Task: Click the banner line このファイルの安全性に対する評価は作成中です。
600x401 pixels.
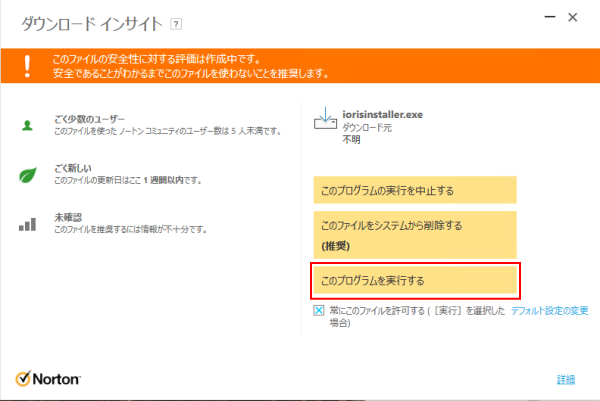Action: point(157,59)
